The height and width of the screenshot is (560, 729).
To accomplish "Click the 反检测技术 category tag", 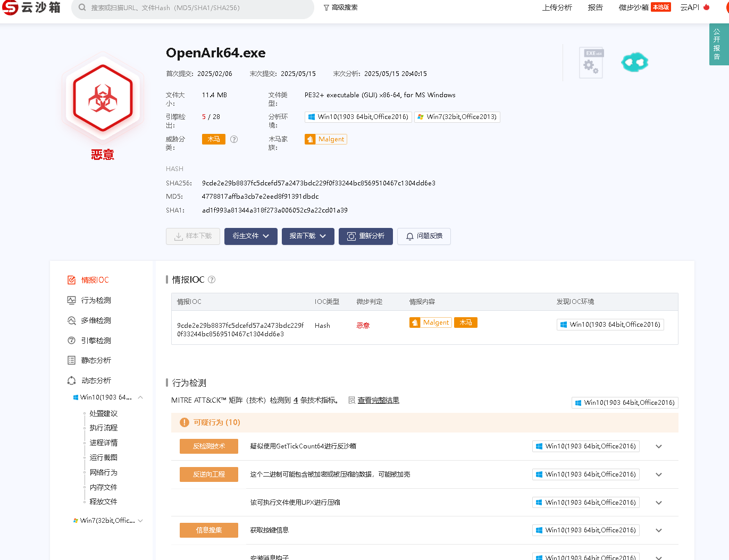I will (209, 446).
